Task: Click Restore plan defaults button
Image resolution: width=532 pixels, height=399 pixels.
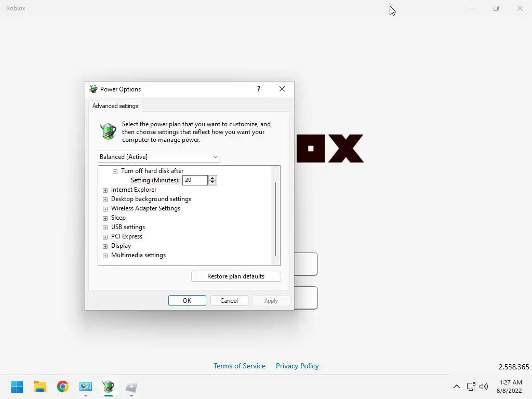Action: point(236,276)
